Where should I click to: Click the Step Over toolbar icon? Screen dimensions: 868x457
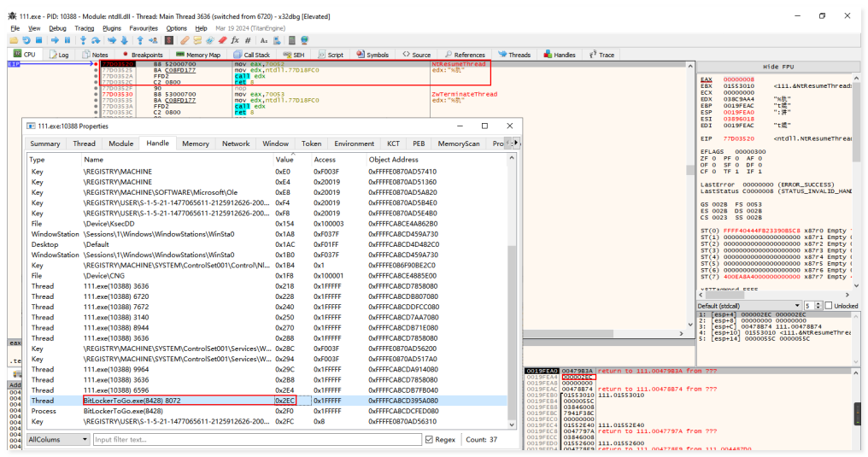coord(96,40)
